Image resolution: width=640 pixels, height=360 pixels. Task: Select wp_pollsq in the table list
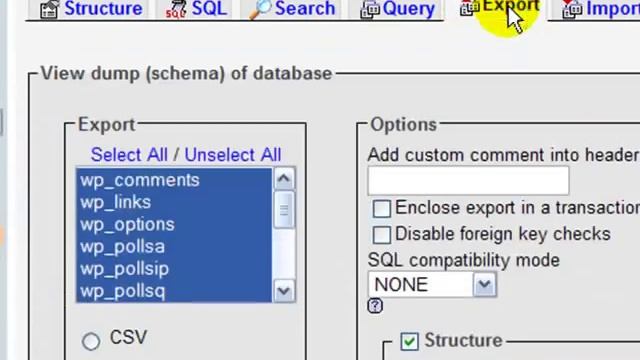coord(174,291)
